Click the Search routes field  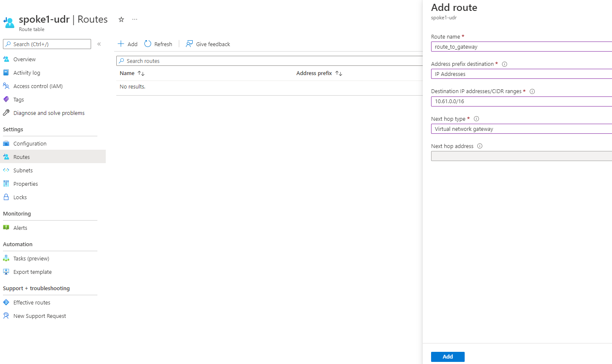[269, 61]
